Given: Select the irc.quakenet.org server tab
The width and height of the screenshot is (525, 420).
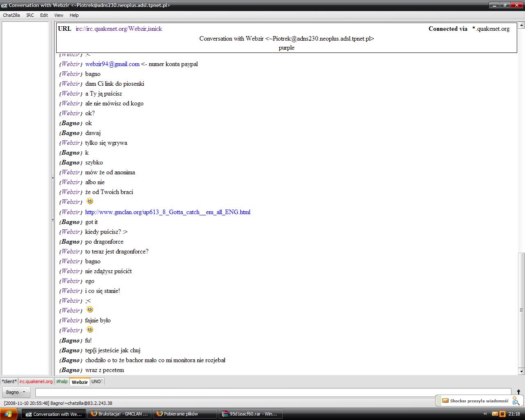Looking at the screenshot, I should point(36,381).
